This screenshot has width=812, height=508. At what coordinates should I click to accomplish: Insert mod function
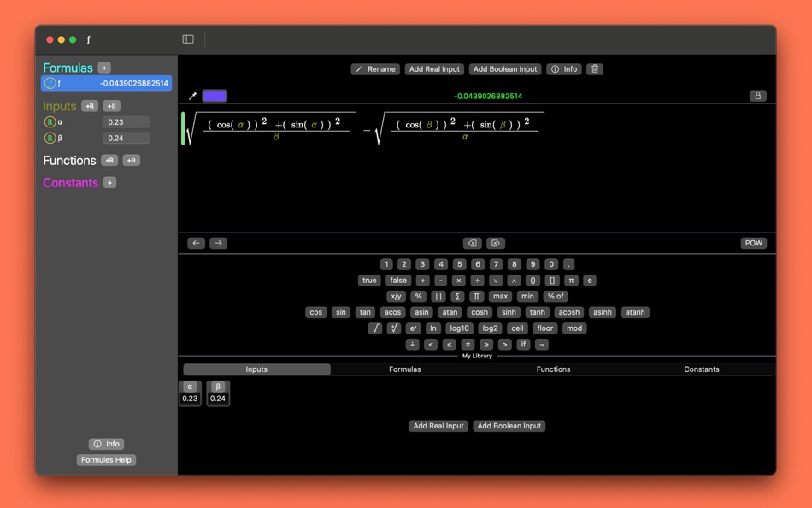pyautogui.click(x=574, y=328)
